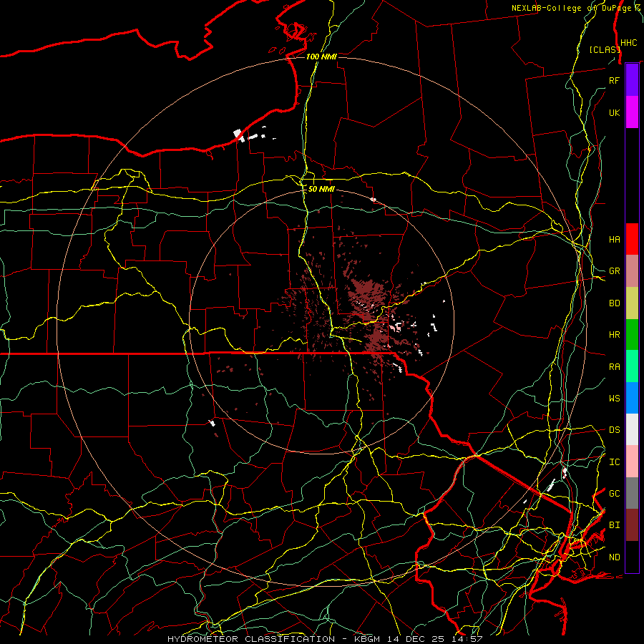Image resolution: width=644 pixels, height=644 pixels.
Task: Select the 'WS' legend label
Action: click(x=614, y=399)
